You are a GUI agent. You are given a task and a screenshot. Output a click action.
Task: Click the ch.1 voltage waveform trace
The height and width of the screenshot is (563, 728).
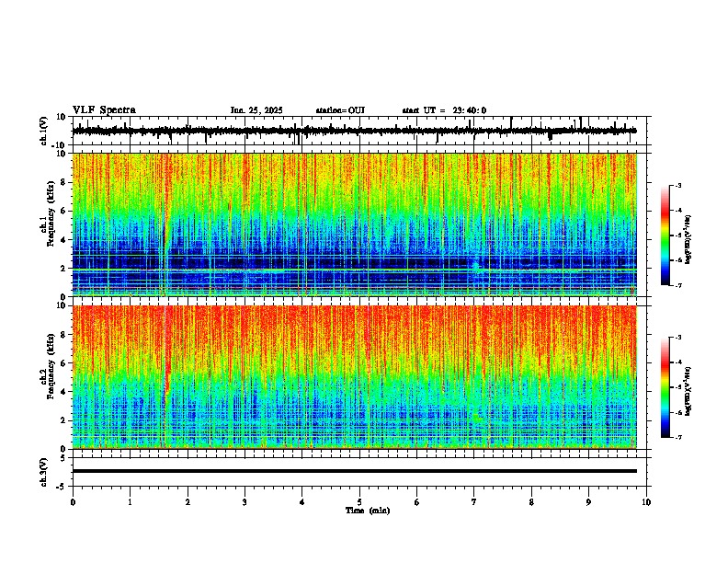tap(354, 131)
